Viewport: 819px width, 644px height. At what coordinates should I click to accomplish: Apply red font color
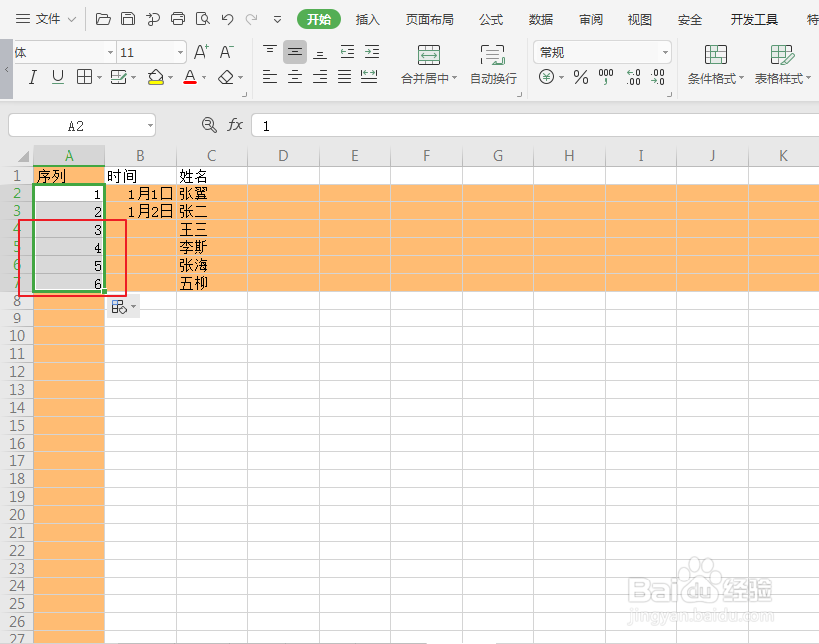(190, 77)
